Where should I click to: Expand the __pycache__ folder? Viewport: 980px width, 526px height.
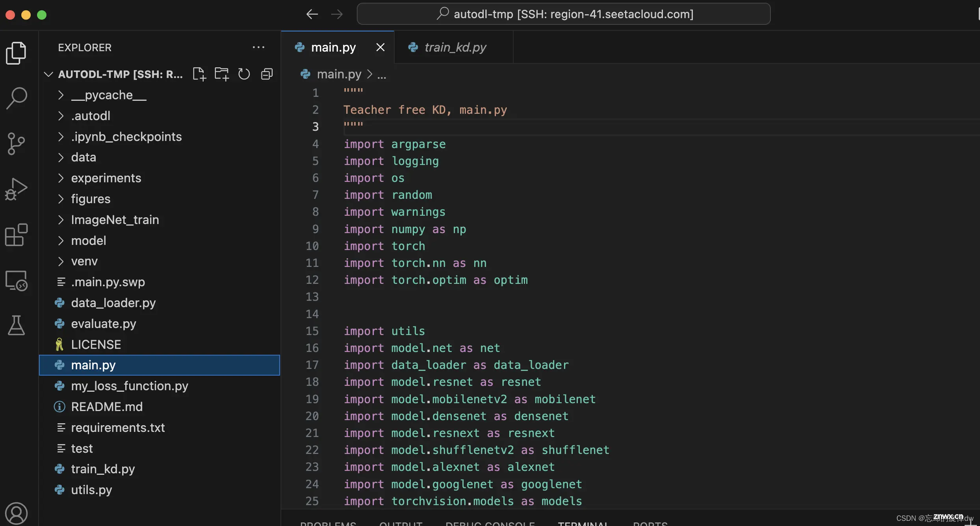pyautogui.click(x=160, y=95)
